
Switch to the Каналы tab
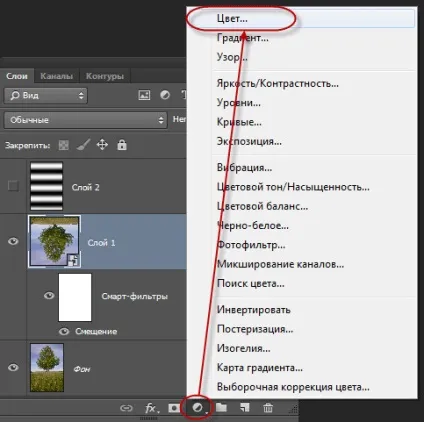point(56,76)
